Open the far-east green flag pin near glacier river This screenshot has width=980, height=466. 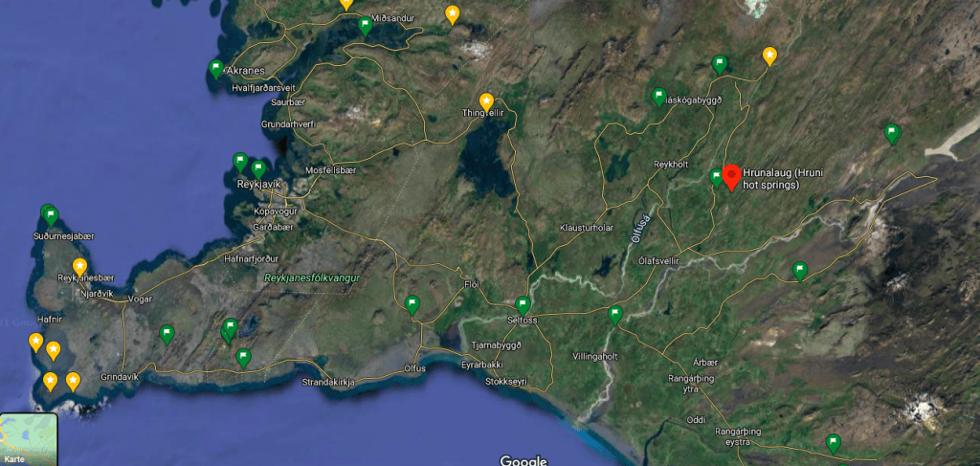tap(892, 134)
